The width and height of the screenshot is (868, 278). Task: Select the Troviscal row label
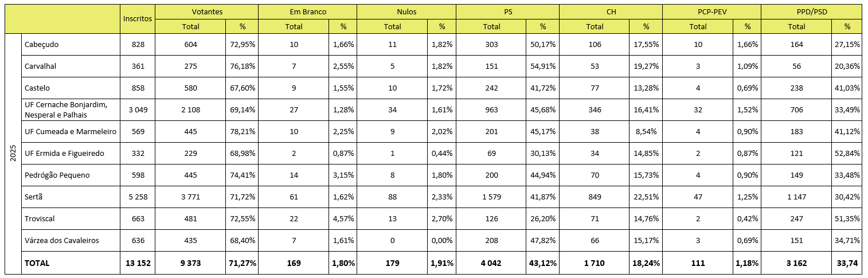[x=40, y=219]
